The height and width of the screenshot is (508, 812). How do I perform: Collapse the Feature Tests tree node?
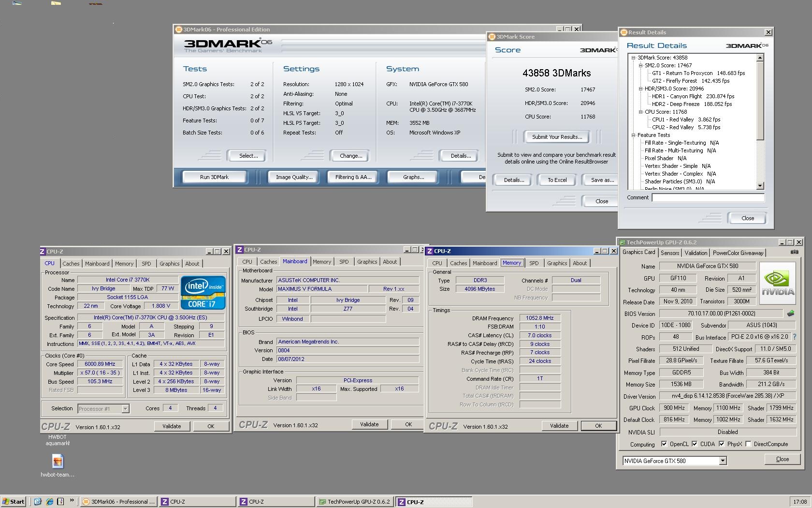click(633, 135)
